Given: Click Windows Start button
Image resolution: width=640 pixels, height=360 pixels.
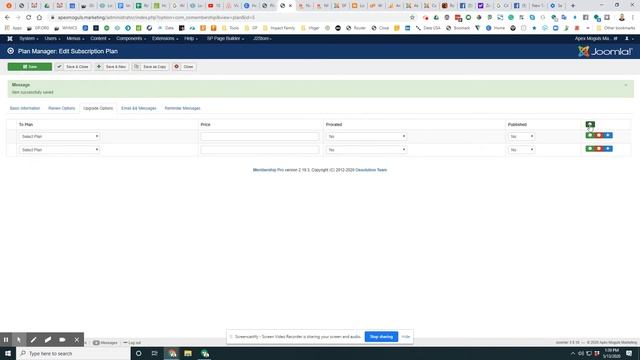Looking at the screenshot, I should (8, 353).
